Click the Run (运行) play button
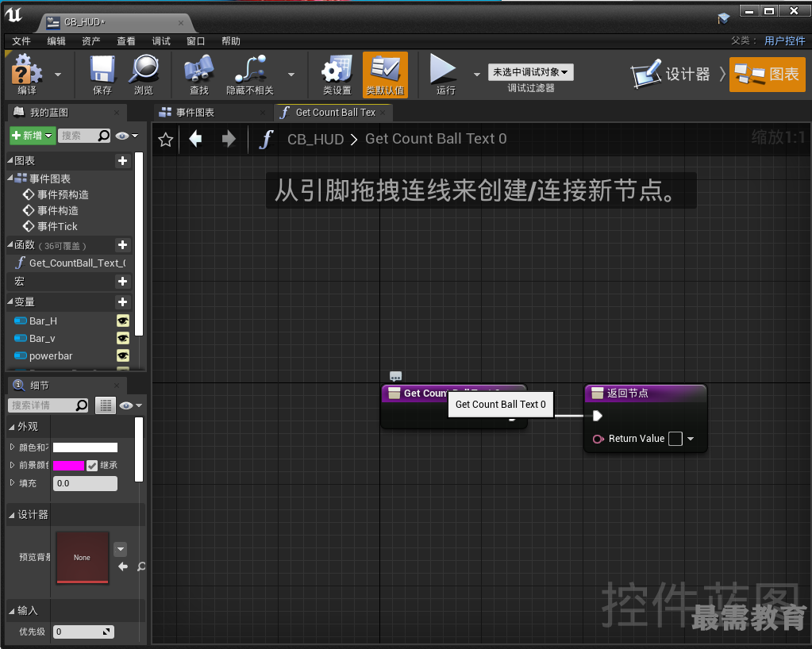The width and height of the screenshot is (812, 649). (444, 74)
